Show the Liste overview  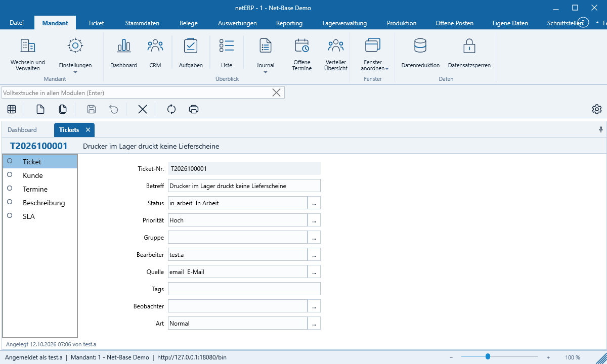pyautogui.click(x=227, y=54)
